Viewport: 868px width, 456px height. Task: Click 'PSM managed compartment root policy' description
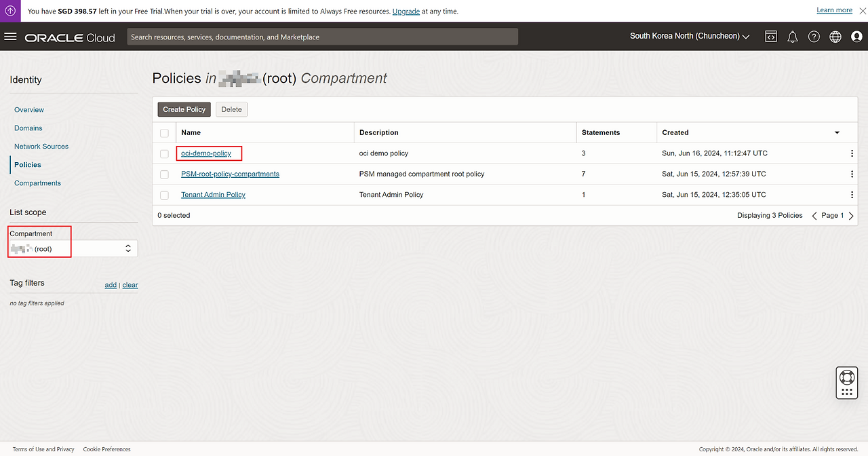coord(422,174)
